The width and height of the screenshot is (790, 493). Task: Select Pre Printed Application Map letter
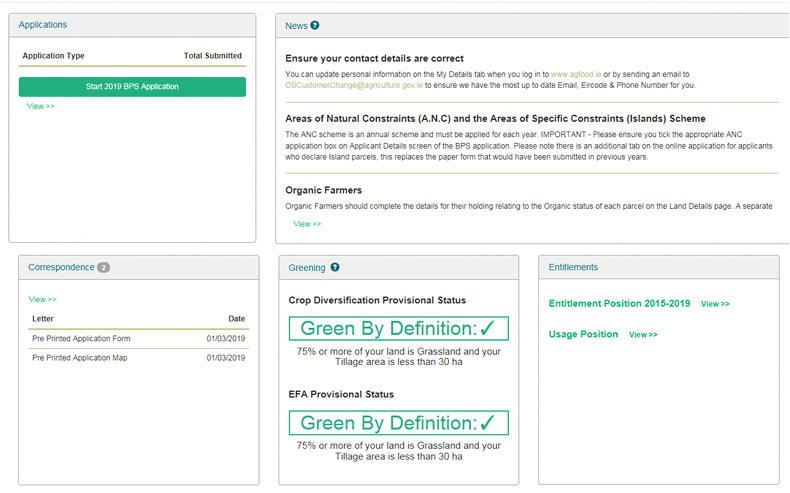tap(81, 358)
